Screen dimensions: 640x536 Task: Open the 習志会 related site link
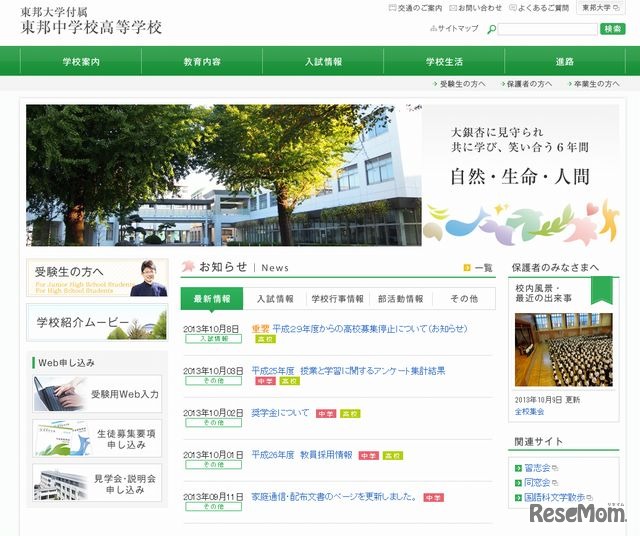pyautogui.click(x=538, y=468)
